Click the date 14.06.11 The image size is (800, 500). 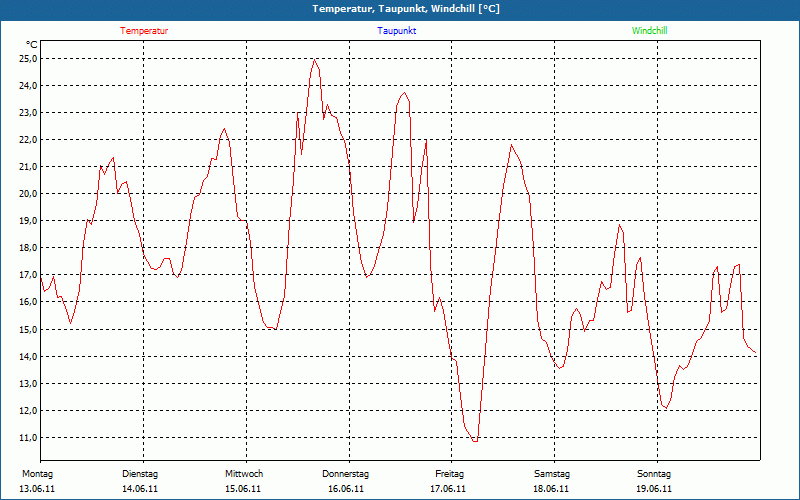[140, 489]
